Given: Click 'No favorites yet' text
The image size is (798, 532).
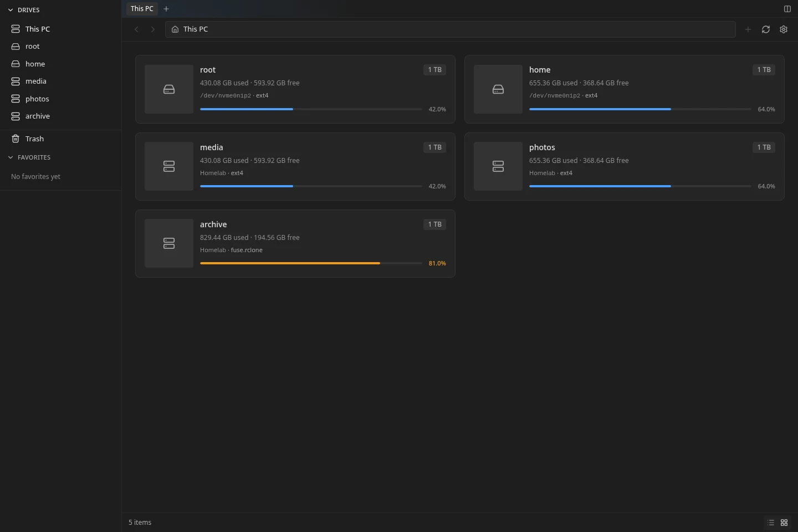Looking at the screenshot, I should (x=35, y=177).
